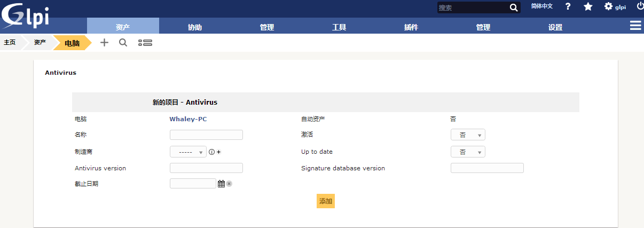The width and height of the screenshot is (644, 228).
Task: Open the first 管理 menu
Action: [x=267, y=27]
